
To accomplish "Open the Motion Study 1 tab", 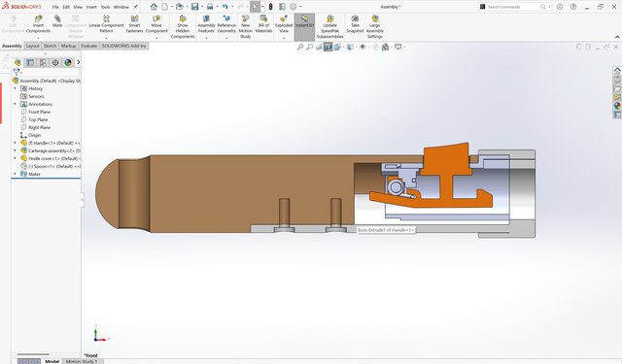I will (x=82, y=361).
